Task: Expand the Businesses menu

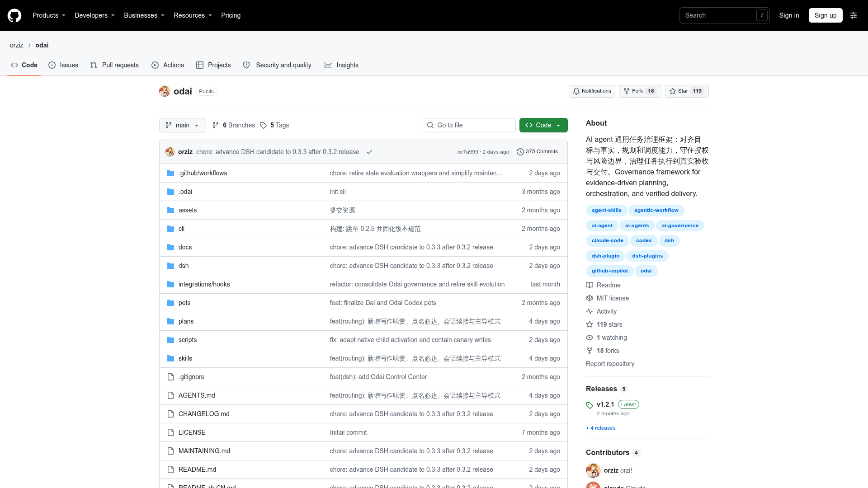Action: (x=144, y=15)
